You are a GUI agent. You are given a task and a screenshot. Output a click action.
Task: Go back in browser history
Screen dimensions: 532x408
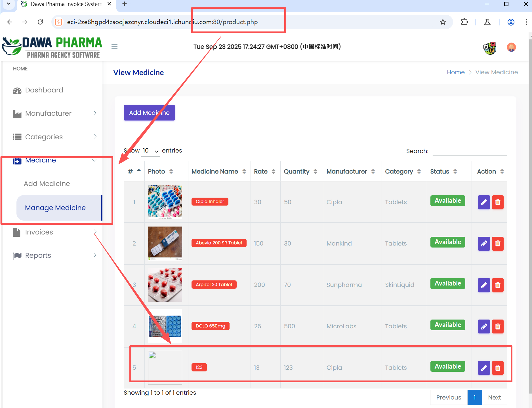tap(10, 22)
